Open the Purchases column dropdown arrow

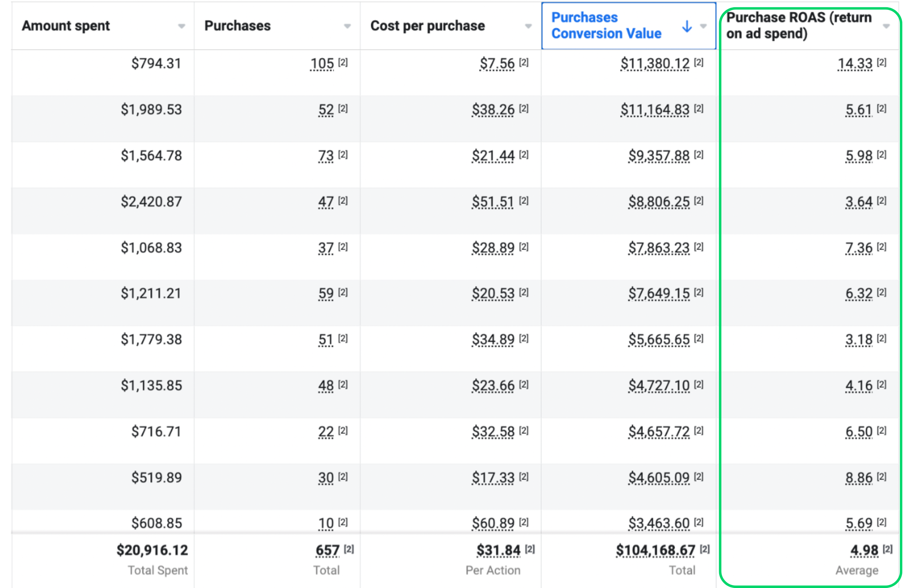(x=347, y=26)
